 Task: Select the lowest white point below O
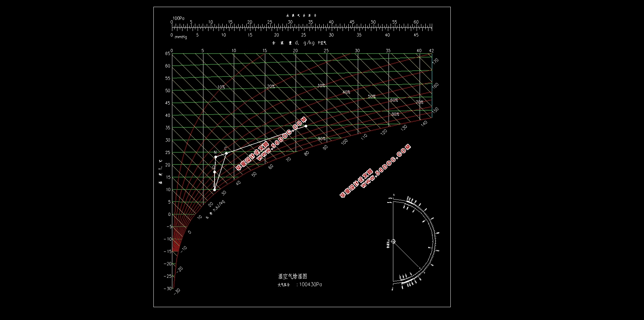tap(215, 190)
